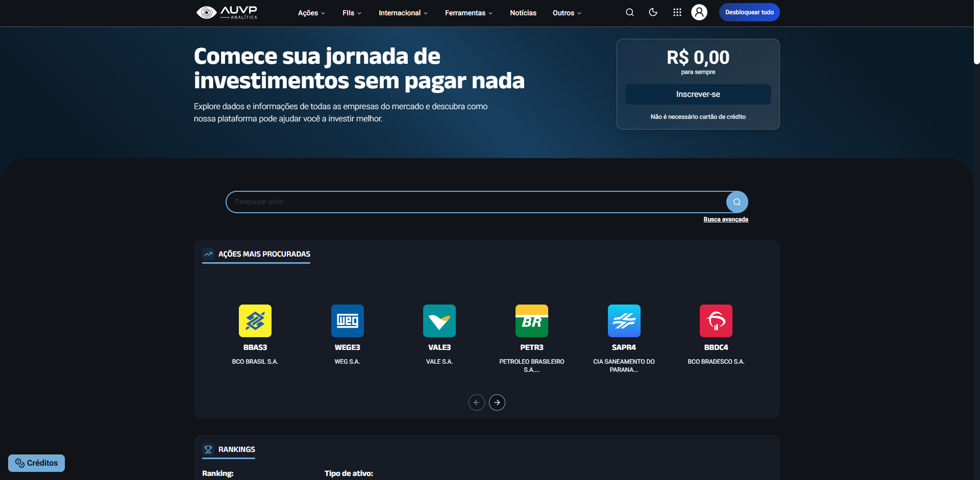Click the round blue search button
Image resolution: width=980 pixels, height=480 pixels.
737,202
